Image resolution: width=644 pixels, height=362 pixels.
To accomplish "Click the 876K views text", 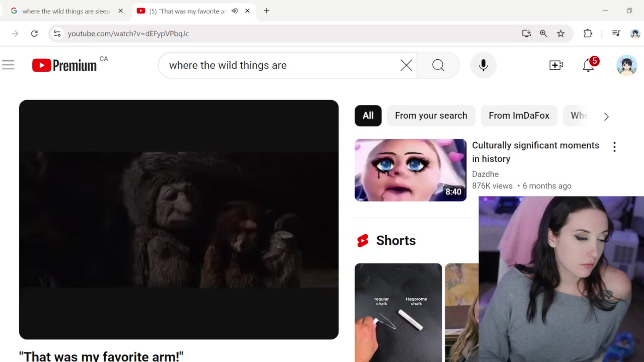I will click(x=492, y=186).
